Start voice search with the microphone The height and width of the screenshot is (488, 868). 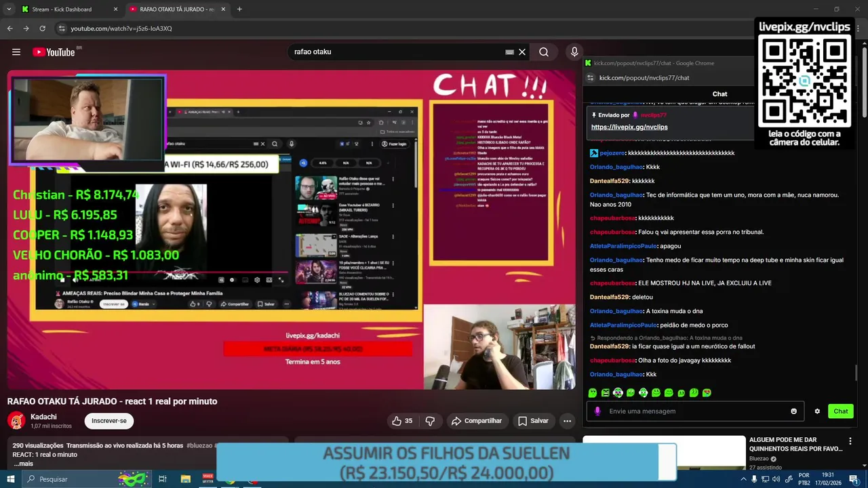click(574, 52)
